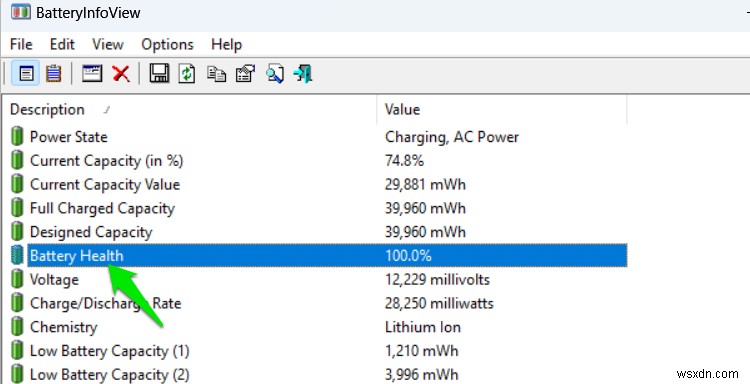Click the battery icon beside Voltage
750x384 pixels.
pos(17,279)
